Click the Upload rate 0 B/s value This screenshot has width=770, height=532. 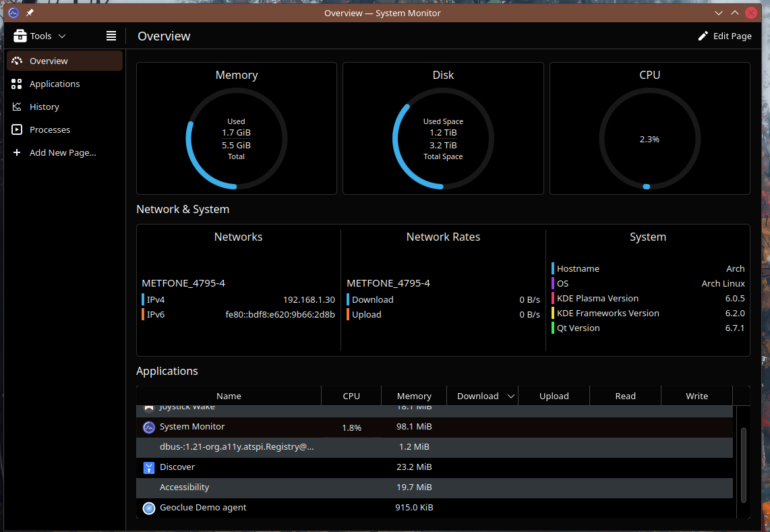(x=529, y=314)
